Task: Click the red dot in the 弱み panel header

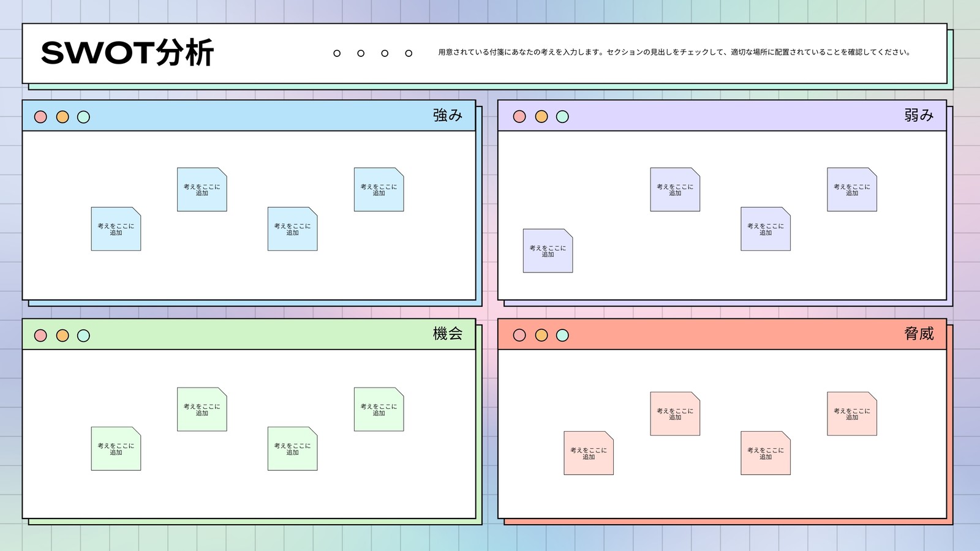Action: coord(519,116)
